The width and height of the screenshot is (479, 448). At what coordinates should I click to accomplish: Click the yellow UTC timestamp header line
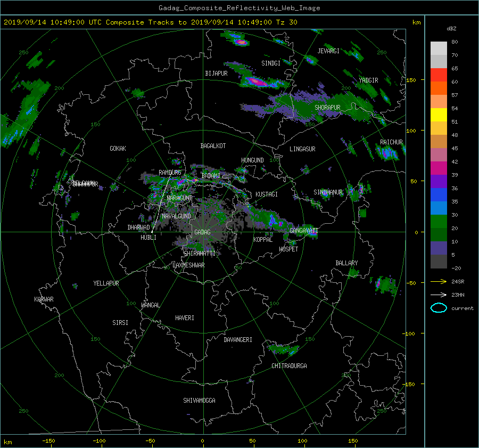(150, 22)
